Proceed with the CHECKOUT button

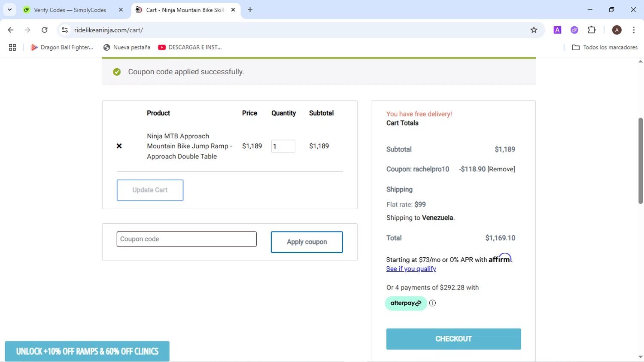453,339
